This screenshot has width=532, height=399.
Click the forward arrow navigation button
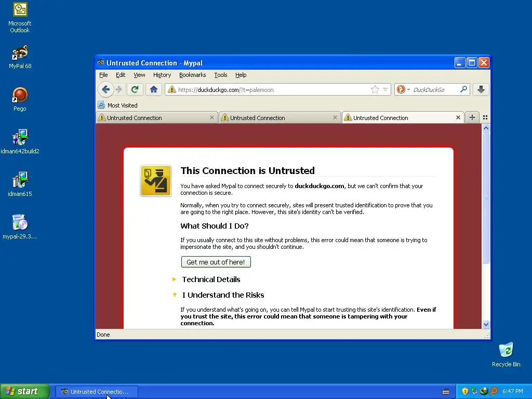[119, 89]
